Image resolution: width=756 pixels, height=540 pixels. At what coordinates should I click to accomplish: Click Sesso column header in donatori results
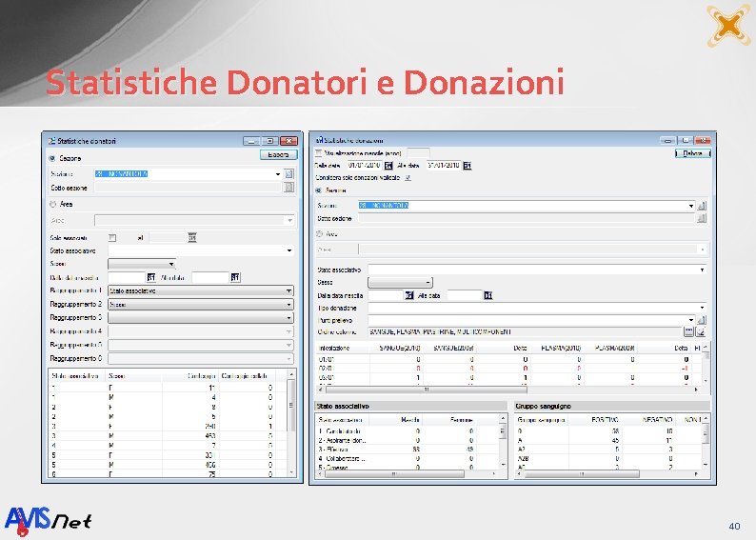pos(134,376)
